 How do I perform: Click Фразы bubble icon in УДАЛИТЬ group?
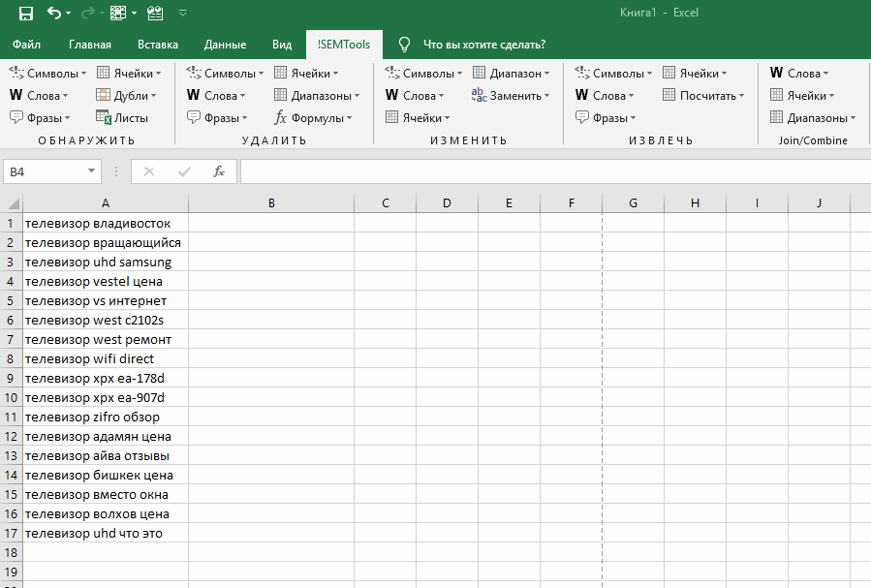coord(194,117)
